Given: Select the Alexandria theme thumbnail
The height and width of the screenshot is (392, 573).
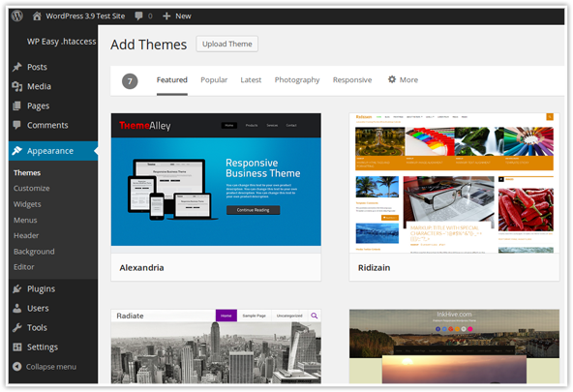Looking at the screenshot, I should click(x=216, y=179).
